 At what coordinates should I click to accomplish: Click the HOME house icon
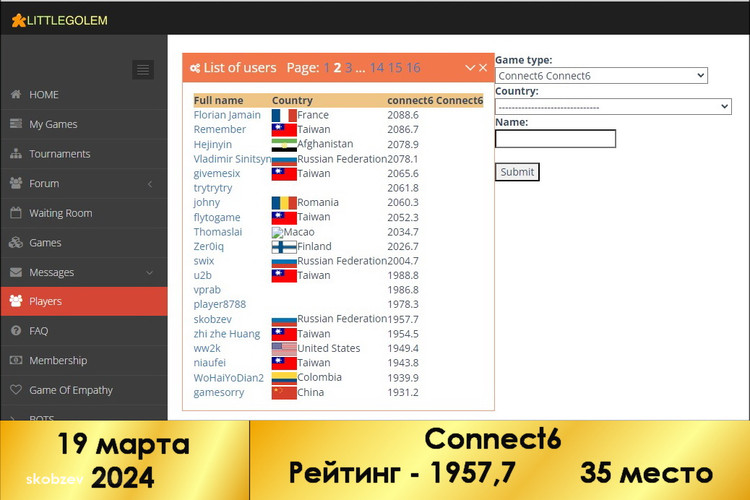[x=16, y=95]
